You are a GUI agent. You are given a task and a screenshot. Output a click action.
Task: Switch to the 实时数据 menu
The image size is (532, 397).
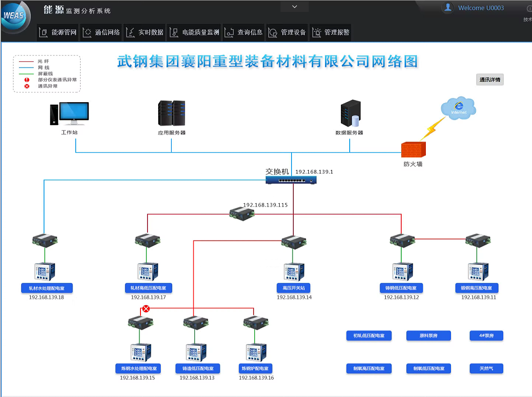tap(145, 33)
